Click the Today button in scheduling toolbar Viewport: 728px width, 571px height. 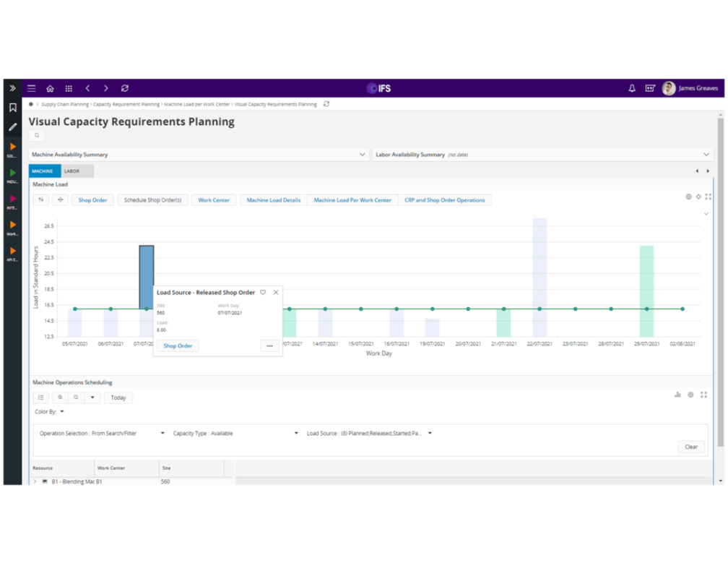(x=118, y=398)
